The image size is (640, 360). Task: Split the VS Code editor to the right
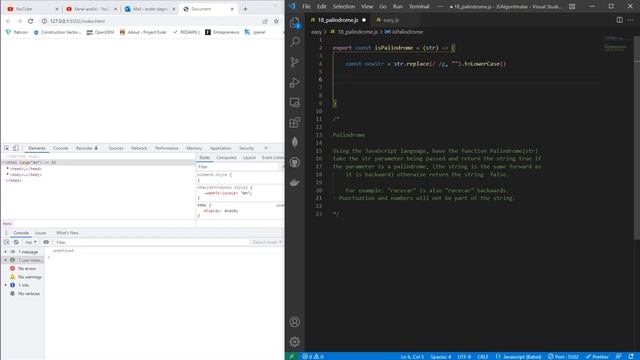(x=620, y=20)
